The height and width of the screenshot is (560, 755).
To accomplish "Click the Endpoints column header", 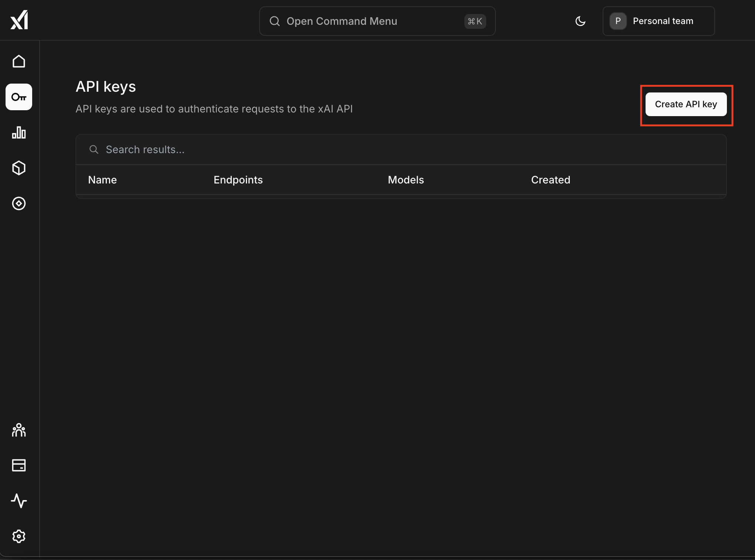I will click(238, 180).
